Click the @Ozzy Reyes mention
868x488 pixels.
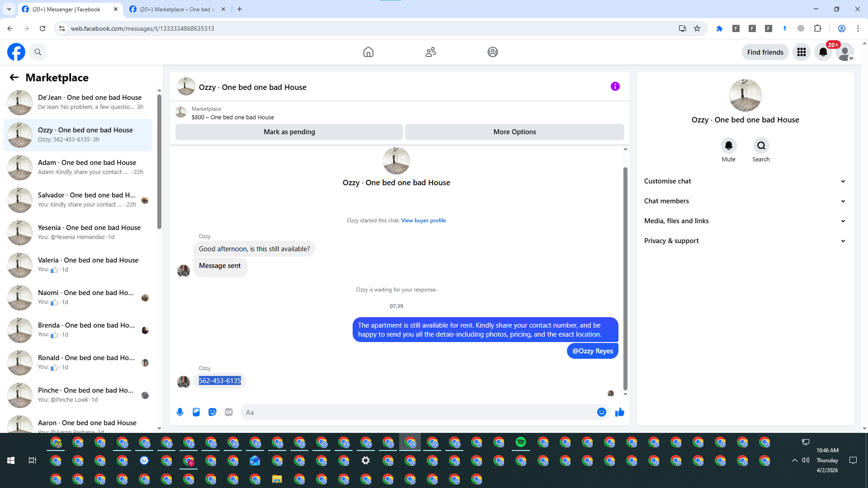click(x=593, y=351)
